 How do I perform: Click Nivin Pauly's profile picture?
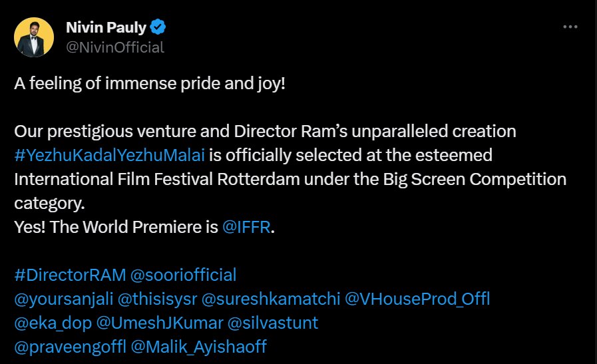pyautogui.click(x=34, y=37)
